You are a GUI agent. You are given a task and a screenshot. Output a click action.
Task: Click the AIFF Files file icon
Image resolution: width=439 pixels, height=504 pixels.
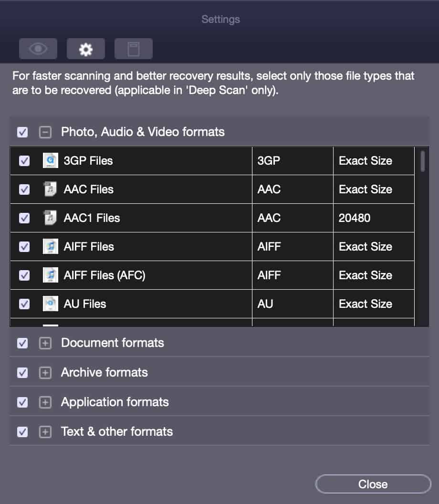click(51, 246)
